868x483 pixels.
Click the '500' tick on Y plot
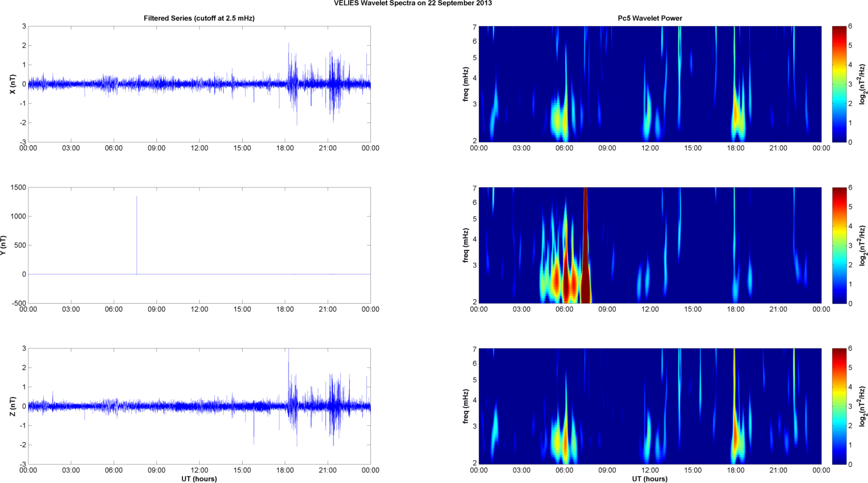point(20,245)
